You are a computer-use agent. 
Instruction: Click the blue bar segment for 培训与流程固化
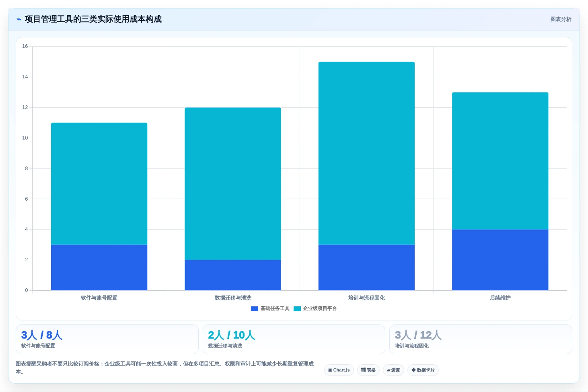[x=366, y=267]
